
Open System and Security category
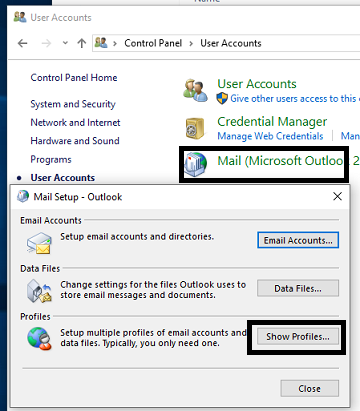point(73,104)
